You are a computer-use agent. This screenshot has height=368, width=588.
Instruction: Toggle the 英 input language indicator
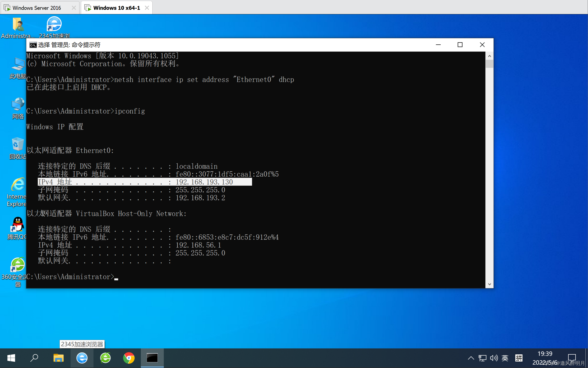coord(505,358)
